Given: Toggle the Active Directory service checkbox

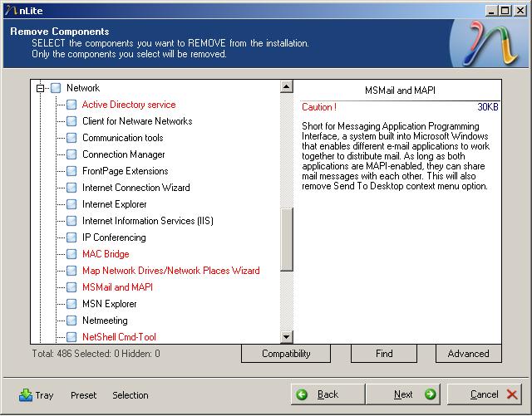Looking at the screenshot, I should (71, 105).
